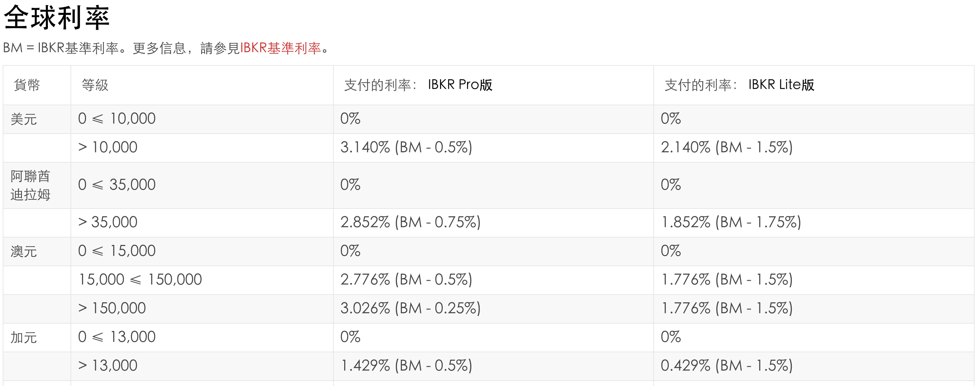Screen dimensions: 980x386
Task: Open the red IBKR基準利率 link
Action: 280,48
